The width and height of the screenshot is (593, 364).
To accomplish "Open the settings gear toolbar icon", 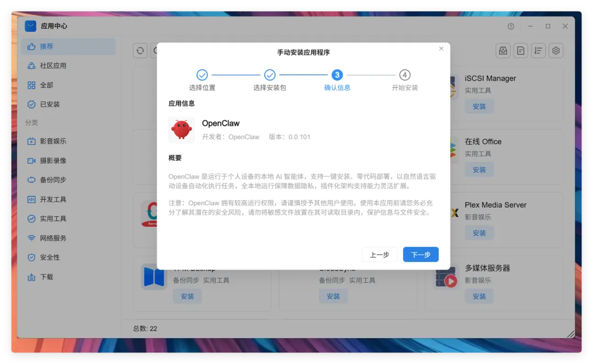I will [556, 51].
